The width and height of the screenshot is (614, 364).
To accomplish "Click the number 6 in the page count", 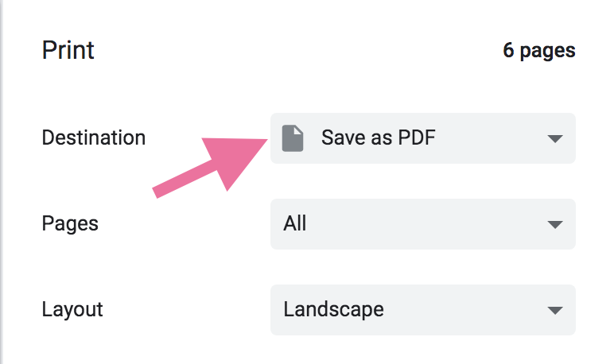I will (x=509, y=51).
